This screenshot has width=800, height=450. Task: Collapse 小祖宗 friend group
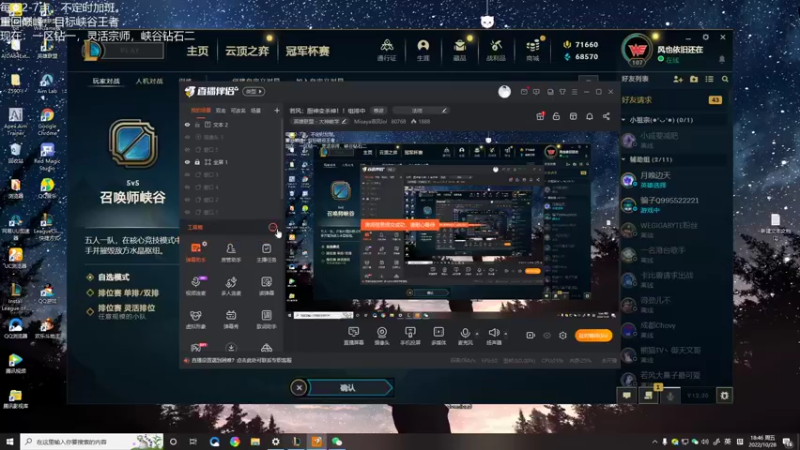(624, 120)
